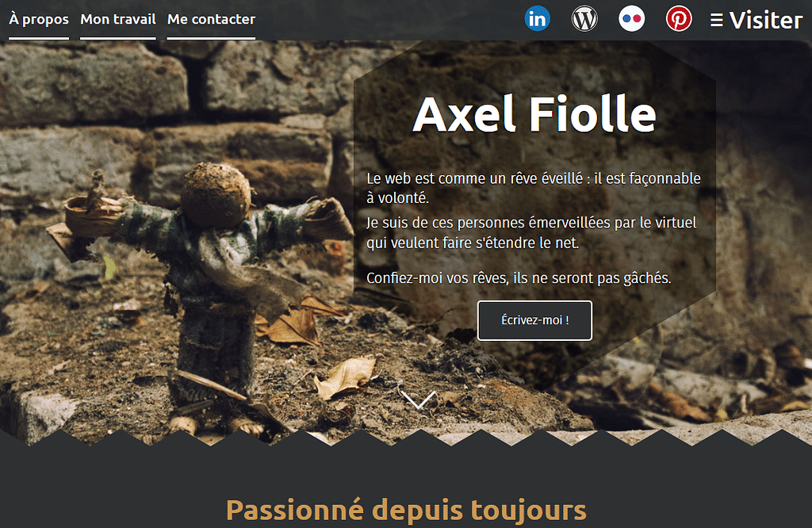Open the WordPress icon link
Image resolution: width=812 pixels, height=528 pixels.
[584, 19]
